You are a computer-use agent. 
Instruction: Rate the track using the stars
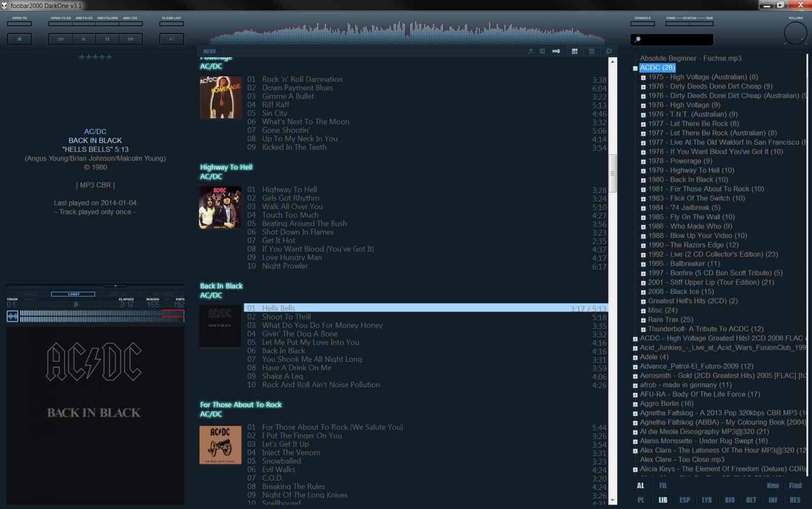tap(95, 57)
